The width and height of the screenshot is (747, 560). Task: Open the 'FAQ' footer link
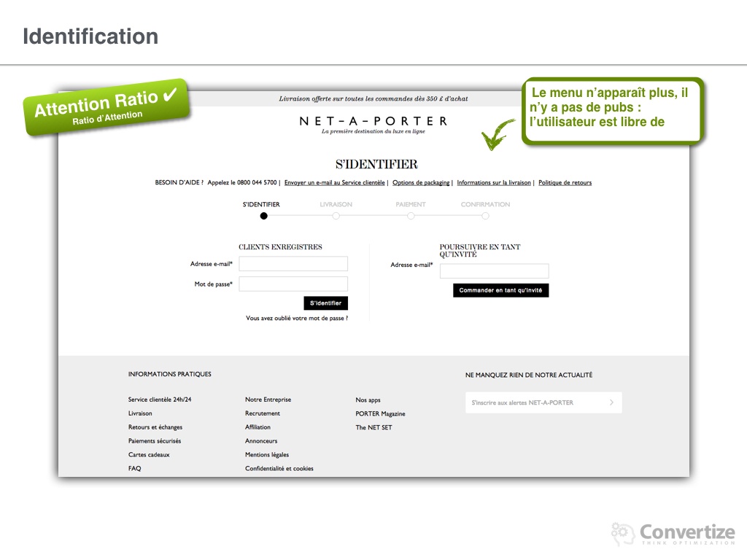(x=134, y=469)
